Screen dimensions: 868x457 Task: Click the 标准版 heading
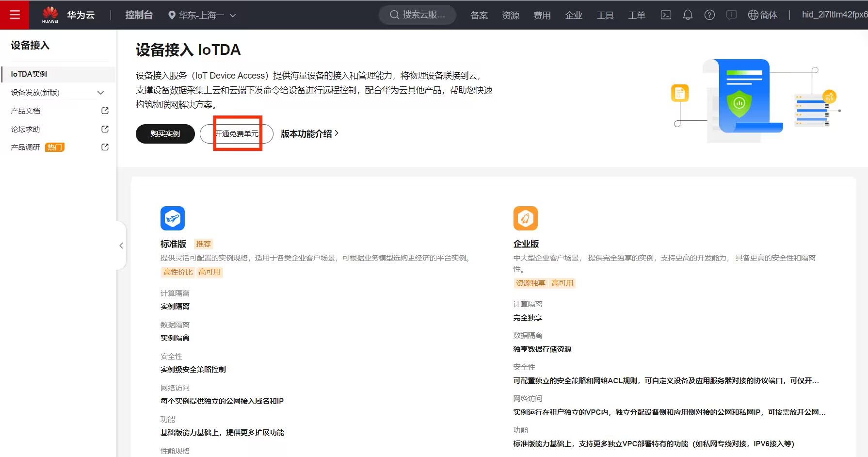pos(173,244)
